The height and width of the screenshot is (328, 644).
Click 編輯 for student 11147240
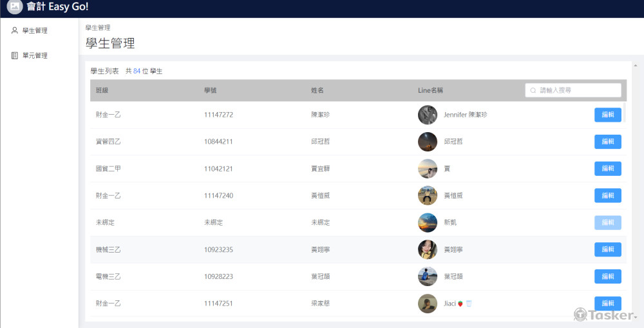point(607,196)
